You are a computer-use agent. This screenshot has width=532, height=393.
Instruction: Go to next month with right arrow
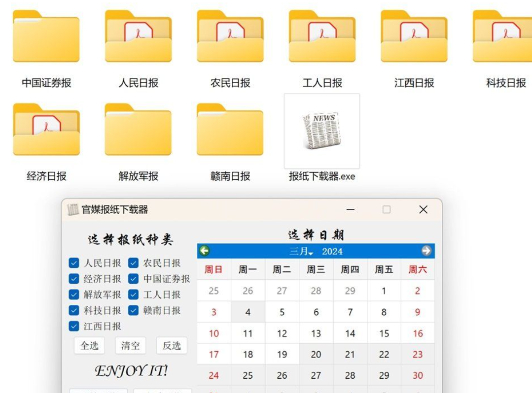click(426, 251)
